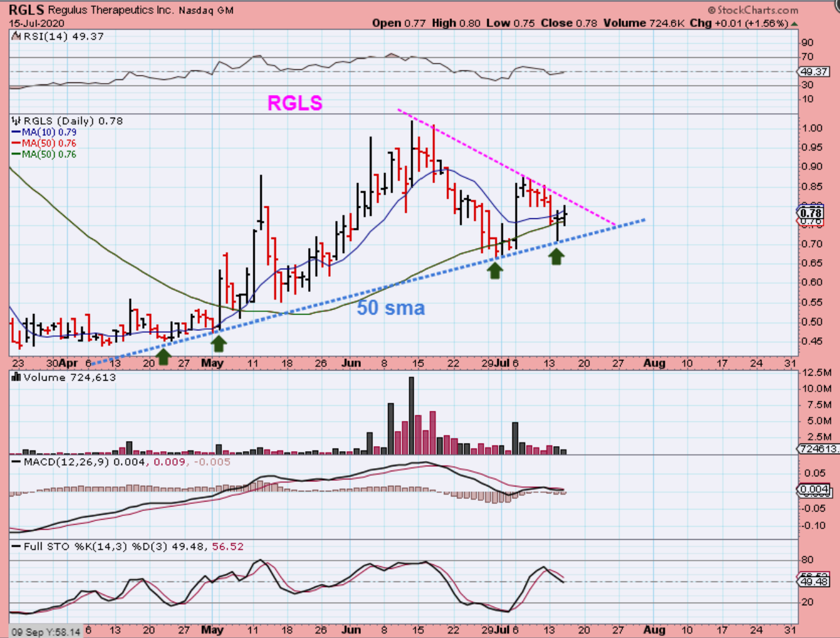Select the "RSI(14) 49.37" indicator label
This screenshot has width=840, height=638.
(x=64, y=36)
